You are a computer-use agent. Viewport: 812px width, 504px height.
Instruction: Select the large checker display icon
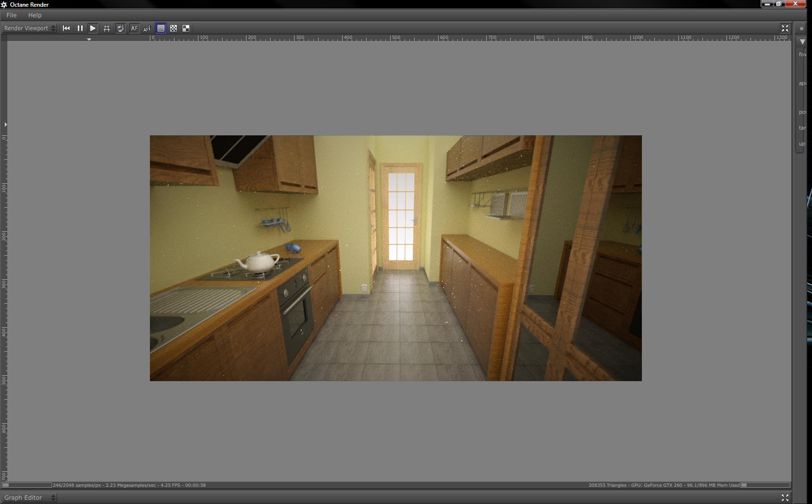click(x=186, y=28)
